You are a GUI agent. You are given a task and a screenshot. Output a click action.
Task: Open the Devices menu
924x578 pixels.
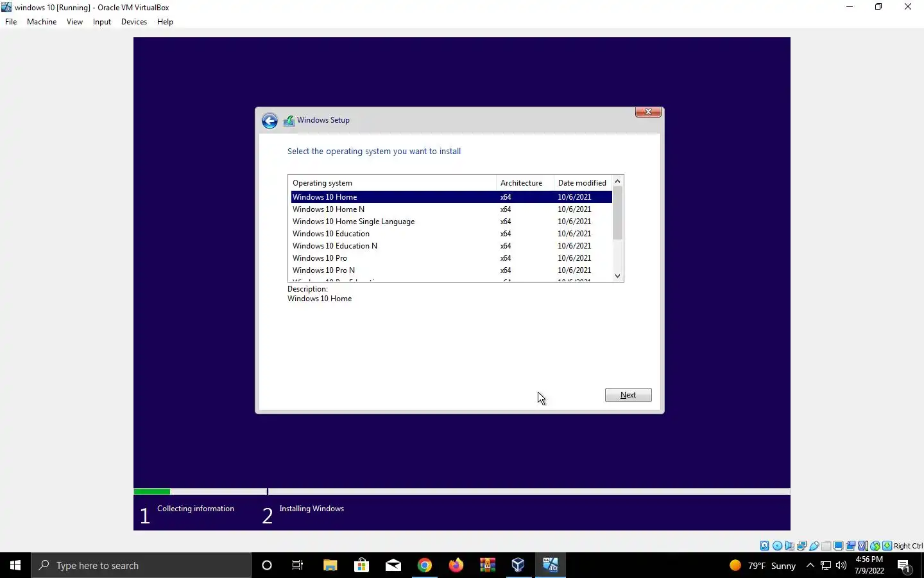coord(133,21)
